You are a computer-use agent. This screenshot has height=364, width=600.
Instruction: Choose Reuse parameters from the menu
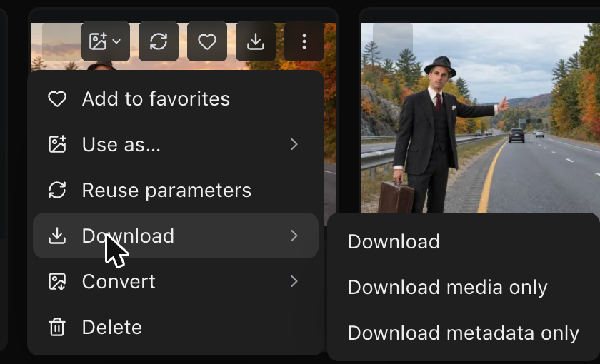pos(176,190)
